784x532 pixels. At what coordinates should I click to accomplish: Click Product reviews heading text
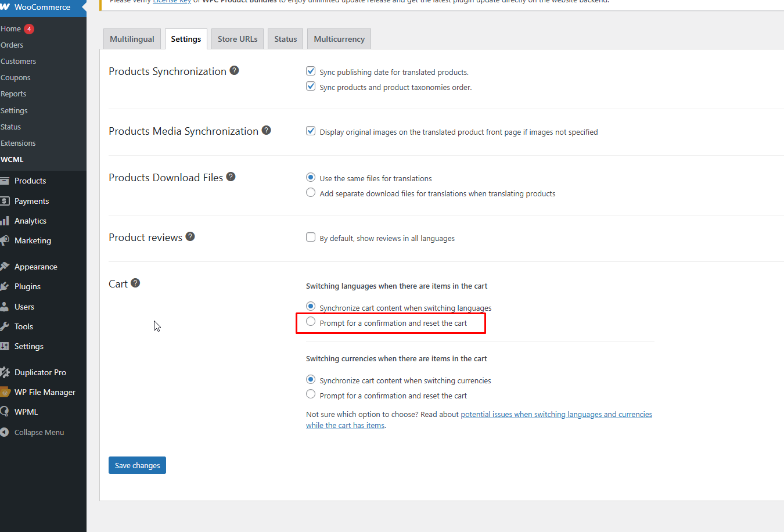click(145, 237)
